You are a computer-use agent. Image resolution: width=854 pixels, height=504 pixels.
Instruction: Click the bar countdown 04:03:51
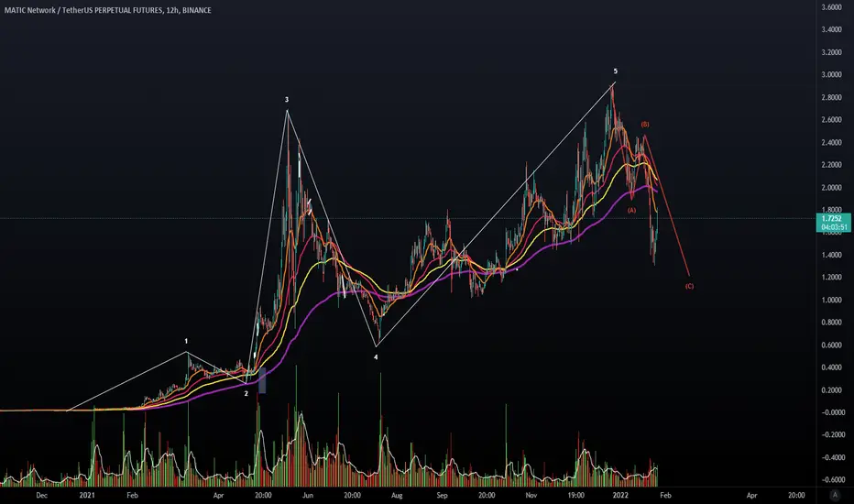click(833, 226)
